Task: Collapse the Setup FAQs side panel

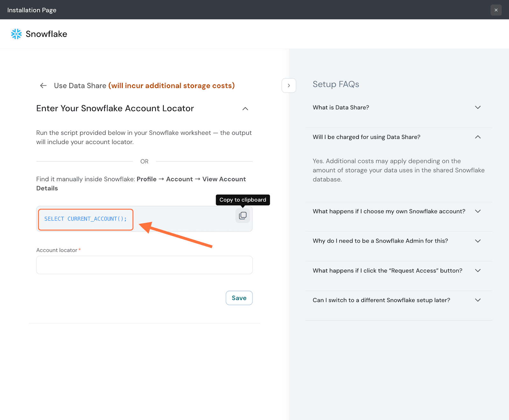Action: (289, 86)
